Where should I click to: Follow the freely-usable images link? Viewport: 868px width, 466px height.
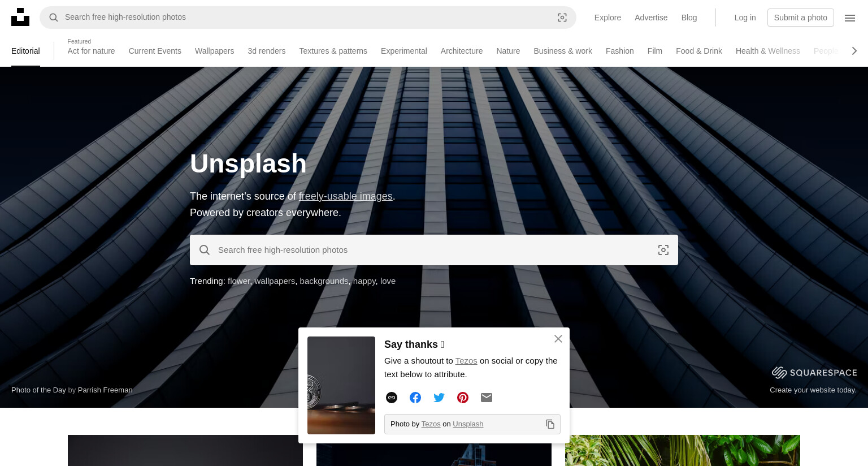click(345, 196)
